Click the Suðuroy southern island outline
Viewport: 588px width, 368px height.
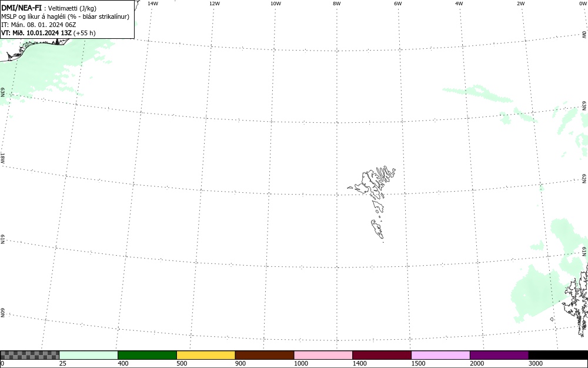click(377, 229)
